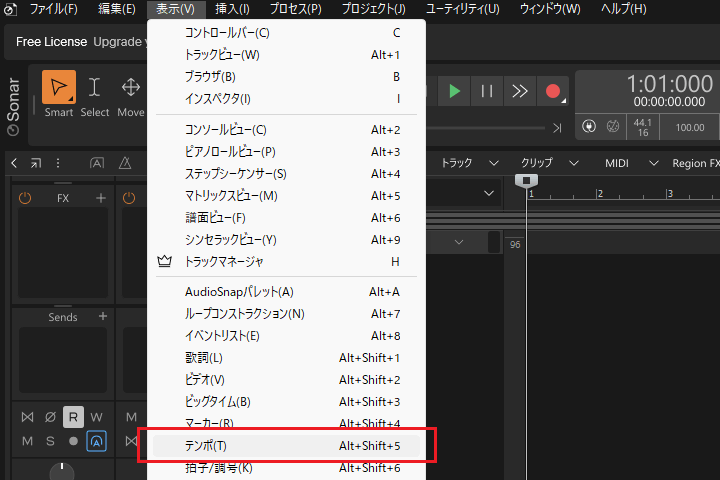
Task: Click the Upgrade link in license banner
Action: [x=118, y=42]
